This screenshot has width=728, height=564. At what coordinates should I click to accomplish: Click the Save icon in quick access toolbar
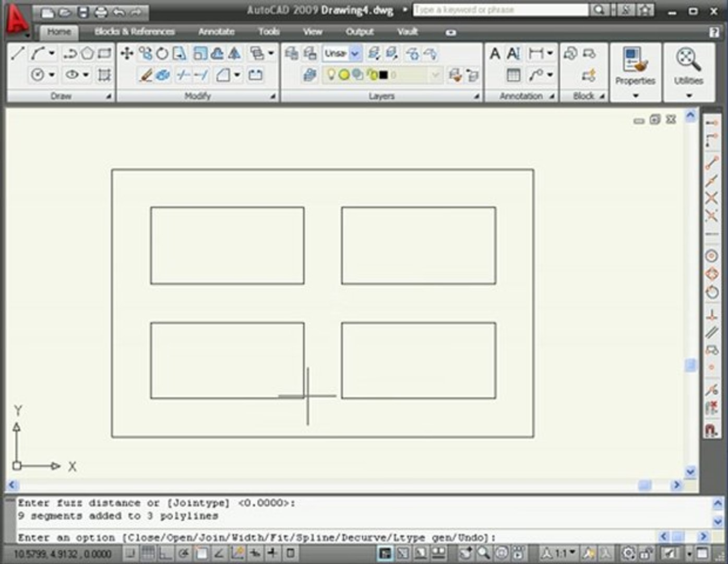point(83,12)
